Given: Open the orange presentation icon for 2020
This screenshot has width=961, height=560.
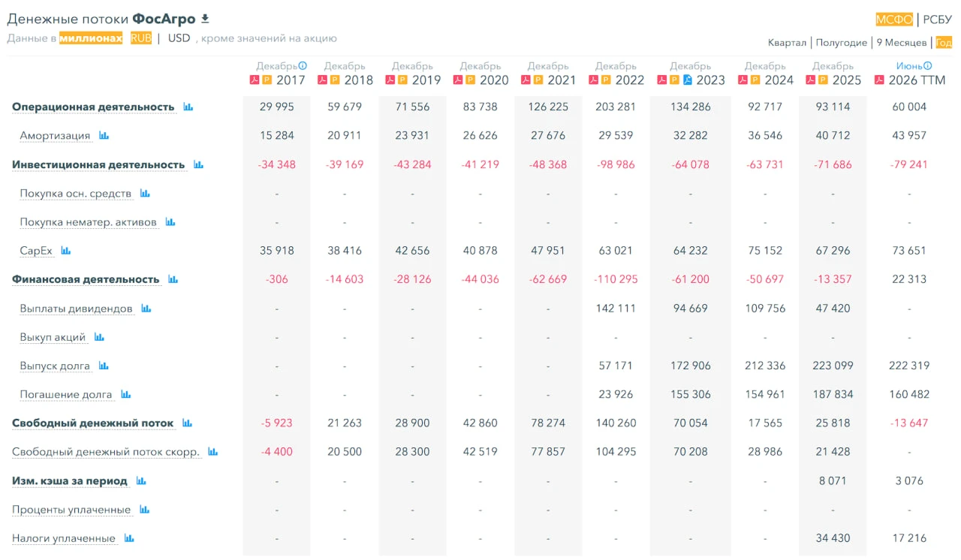Looking at the screenshot, I should [x=471, y=80].
